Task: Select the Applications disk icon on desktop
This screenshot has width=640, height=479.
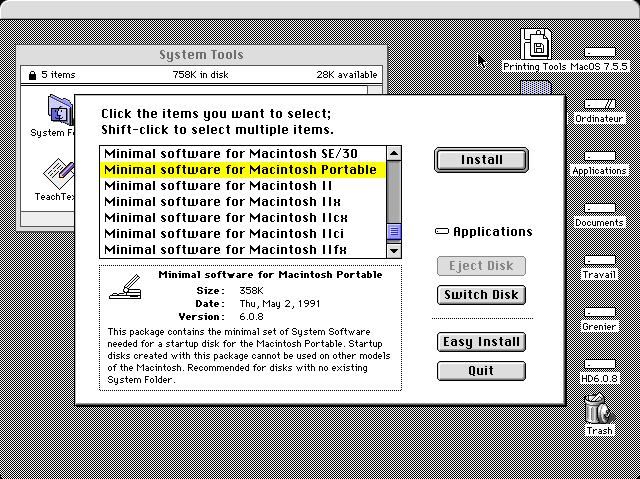Action: click(599, 157)
